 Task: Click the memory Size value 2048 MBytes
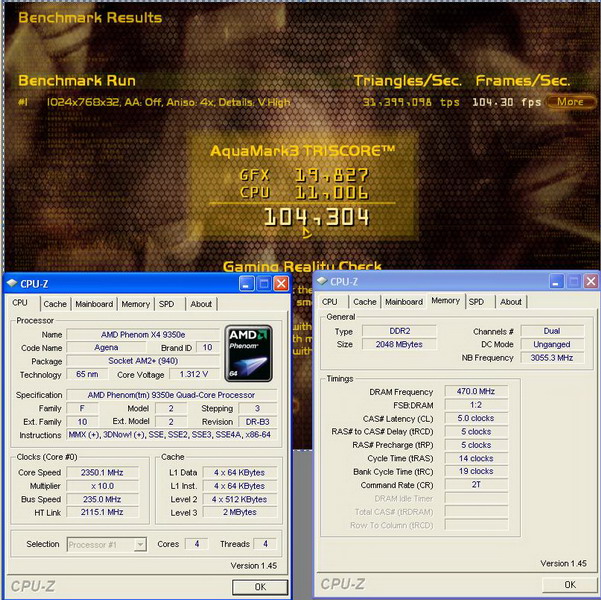(399, 344)
